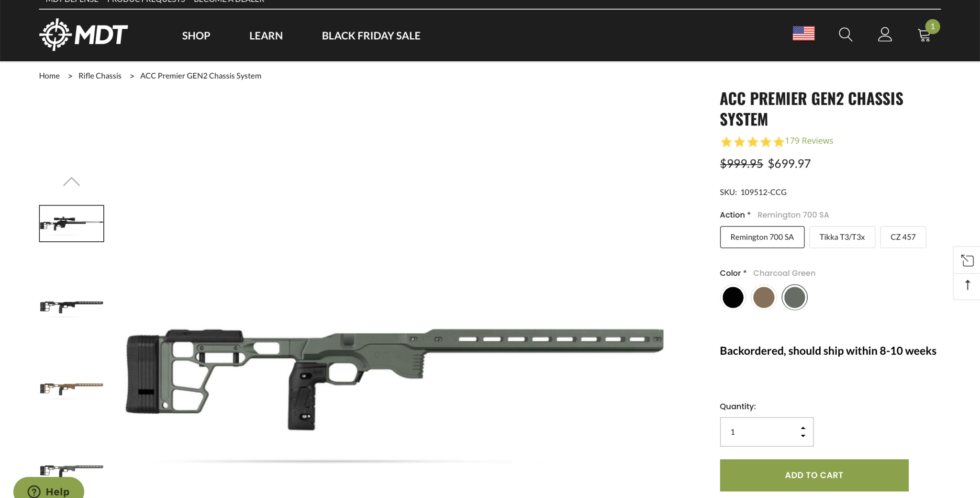Add the chassis to cart

tap(813, 475)
